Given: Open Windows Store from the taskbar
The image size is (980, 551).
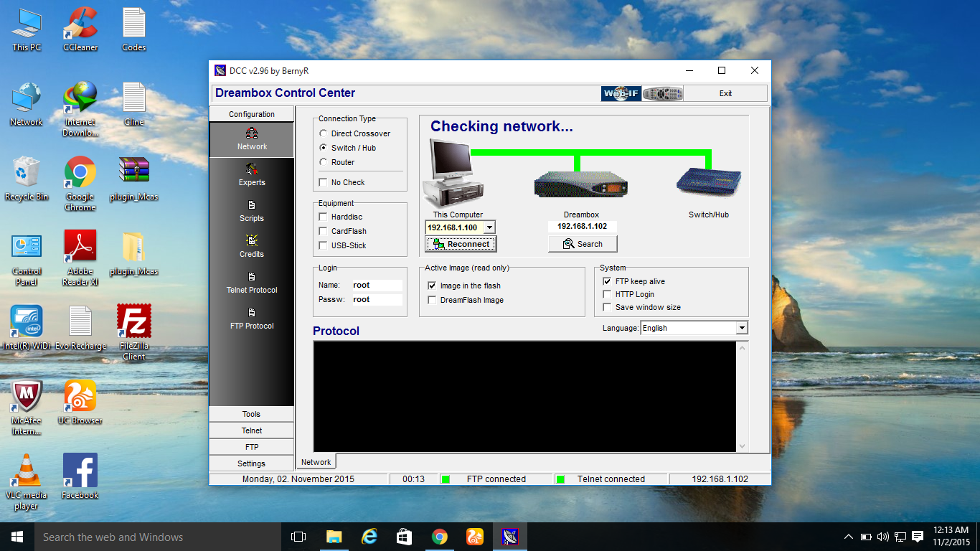Looking at the screenshot, I should click(x=404, y=537).
